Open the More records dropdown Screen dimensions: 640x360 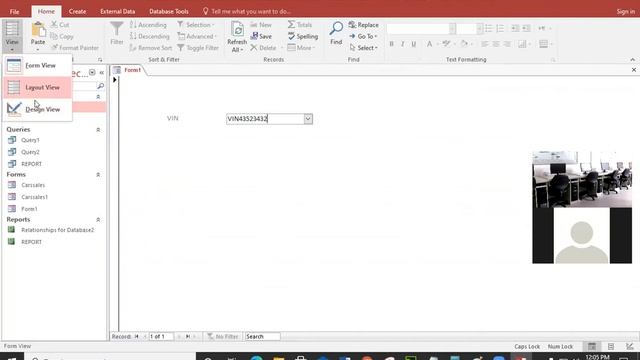[x=301, y=48]
